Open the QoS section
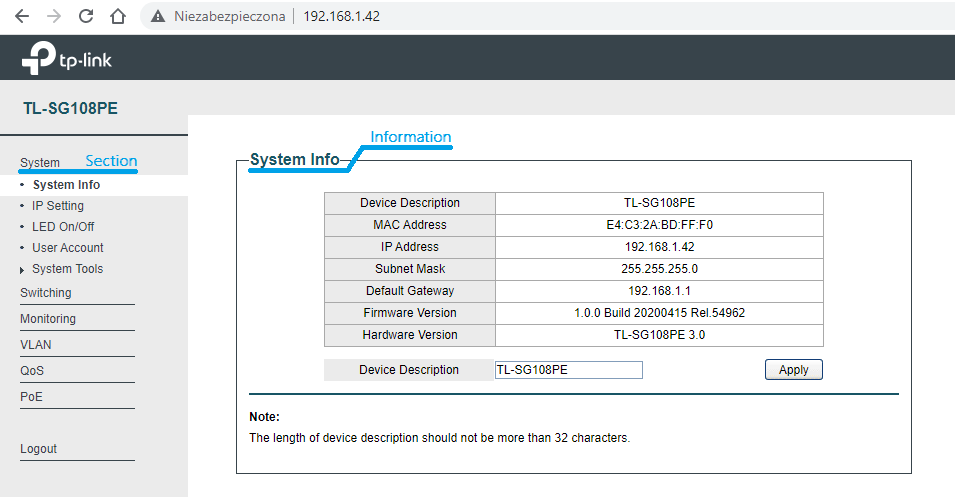The height and width of the screenshot is (497, 955). point(32,370)
